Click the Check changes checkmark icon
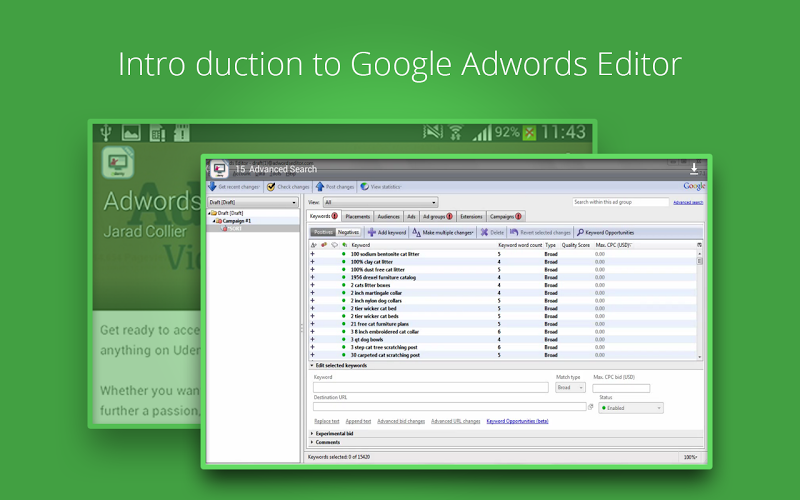 tap(271, 187)
